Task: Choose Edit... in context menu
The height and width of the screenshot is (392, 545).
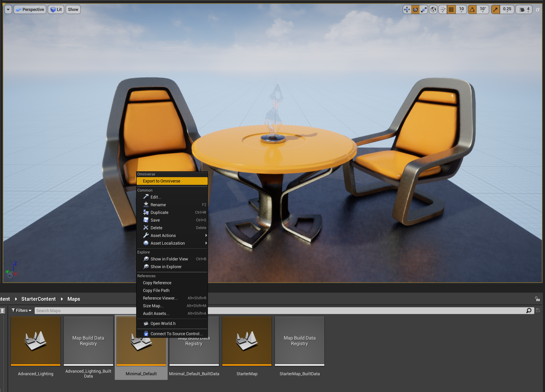Action: (x=172, y=197)
